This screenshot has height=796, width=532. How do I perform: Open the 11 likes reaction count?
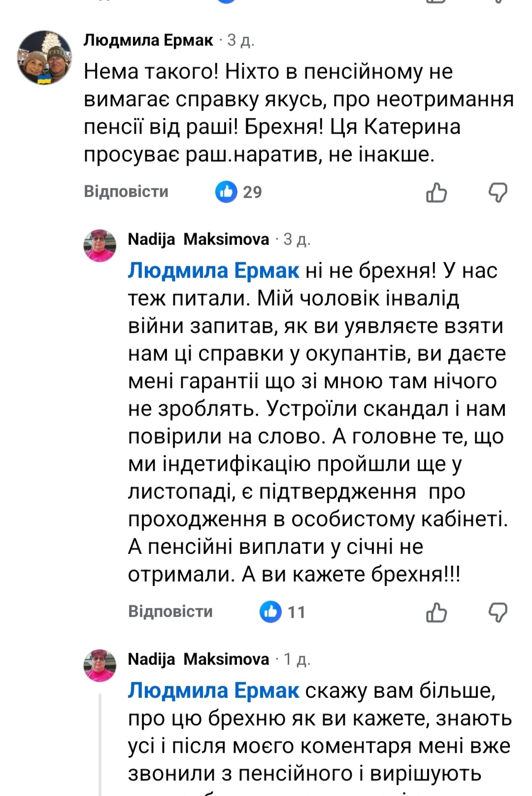pyautogui.click(x=283, y=612)
